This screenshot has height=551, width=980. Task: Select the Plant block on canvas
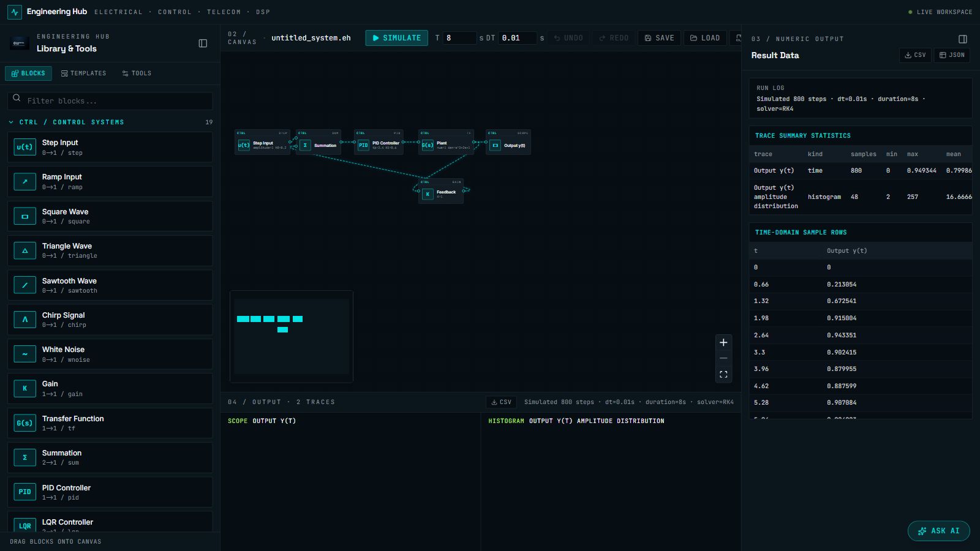[x=446, y=142]
